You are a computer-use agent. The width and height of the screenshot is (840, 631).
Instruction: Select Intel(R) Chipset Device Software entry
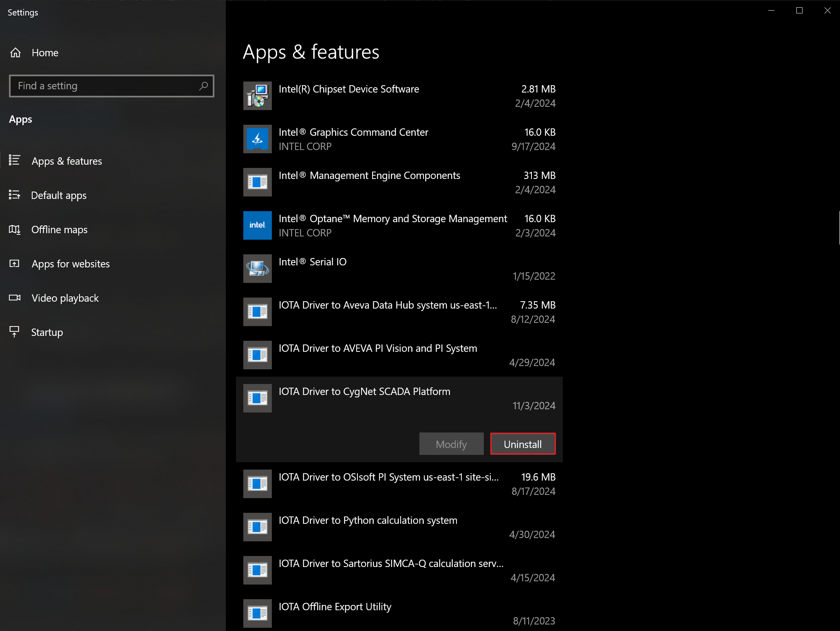[x=399, y=96]
